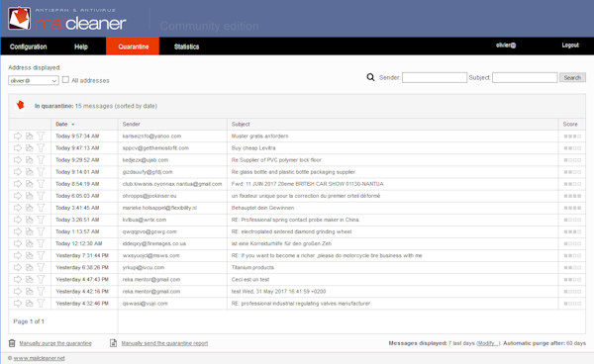View info for the message from kvlbua@wrtx.com
594x364 pixels.
point(29,220)
